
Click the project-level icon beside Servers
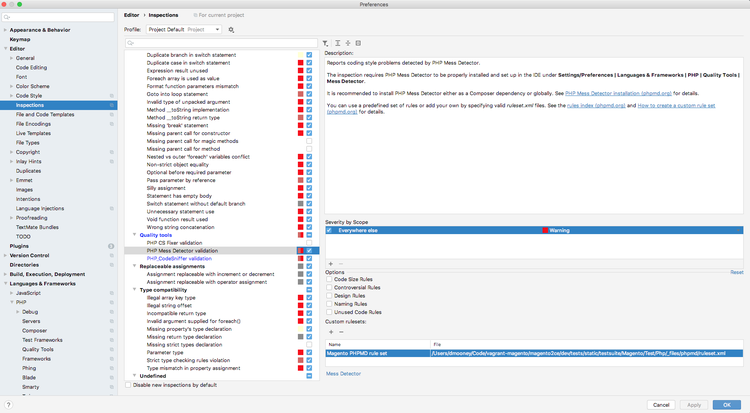(111, 321)
